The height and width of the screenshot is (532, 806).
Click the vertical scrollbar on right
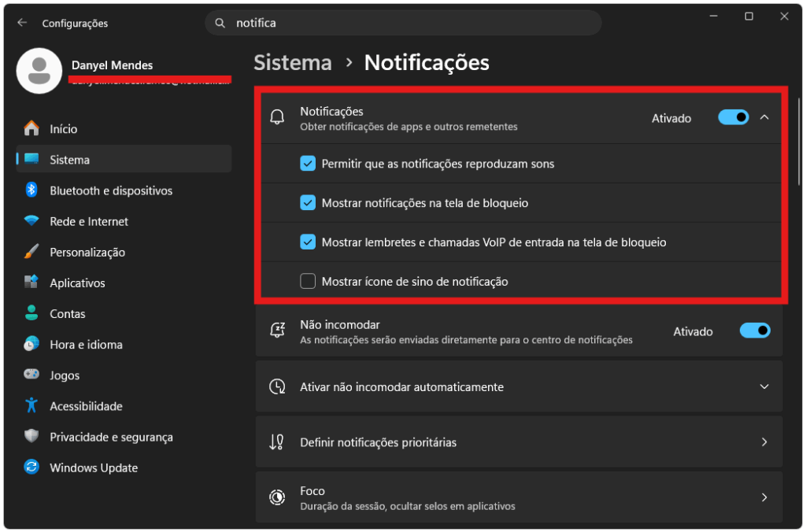(x=799, y=142)
